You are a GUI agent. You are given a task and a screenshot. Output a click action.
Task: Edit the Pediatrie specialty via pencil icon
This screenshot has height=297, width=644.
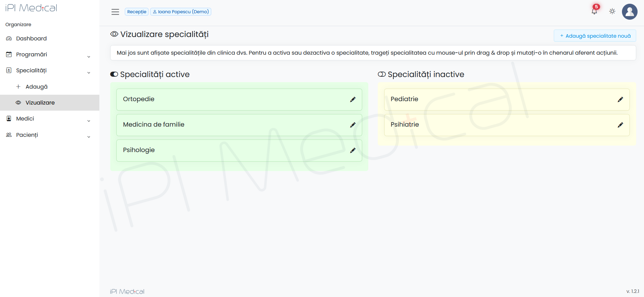click(x=620, y=99)
